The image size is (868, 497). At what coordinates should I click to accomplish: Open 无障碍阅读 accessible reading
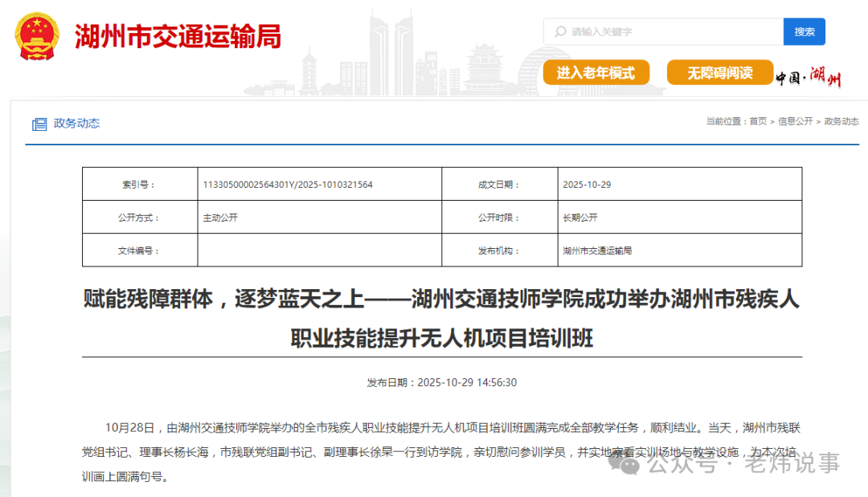[719, 72]
